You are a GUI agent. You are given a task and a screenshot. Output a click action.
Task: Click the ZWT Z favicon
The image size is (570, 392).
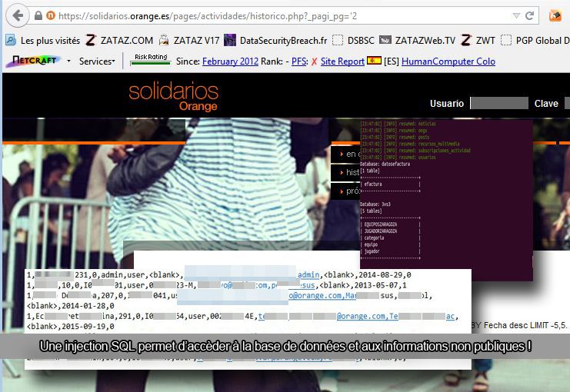point(466,40)
